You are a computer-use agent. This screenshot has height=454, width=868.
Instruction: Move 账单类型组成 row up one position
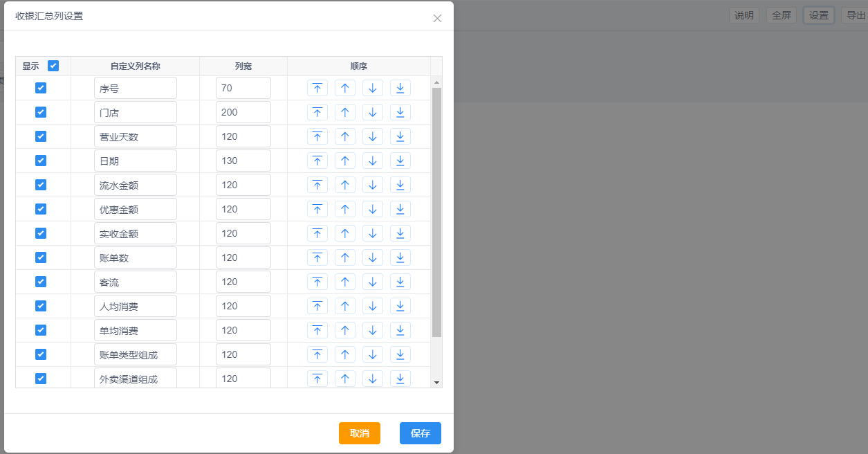(x=345, y=354)
